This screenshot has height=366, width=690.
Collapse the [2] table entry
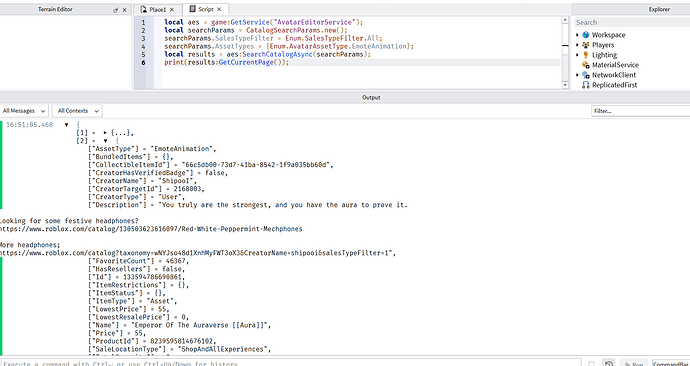click(x=105, y=141)
